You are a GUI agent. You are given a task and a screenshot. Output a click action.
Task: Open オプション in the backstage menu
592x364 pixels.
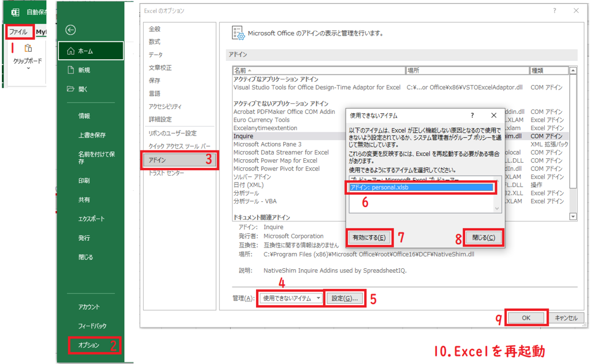(x=89, y=345)
